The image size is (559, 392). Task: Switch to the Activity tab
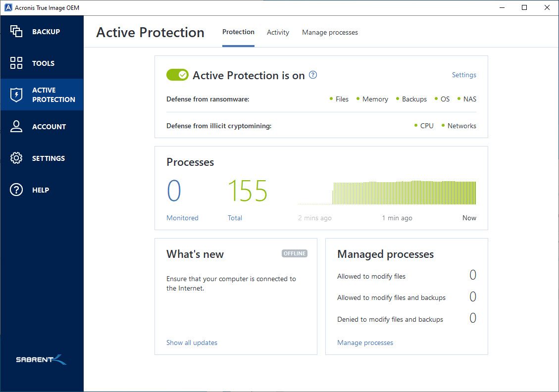pyautogui.click(x=278, y=33)
